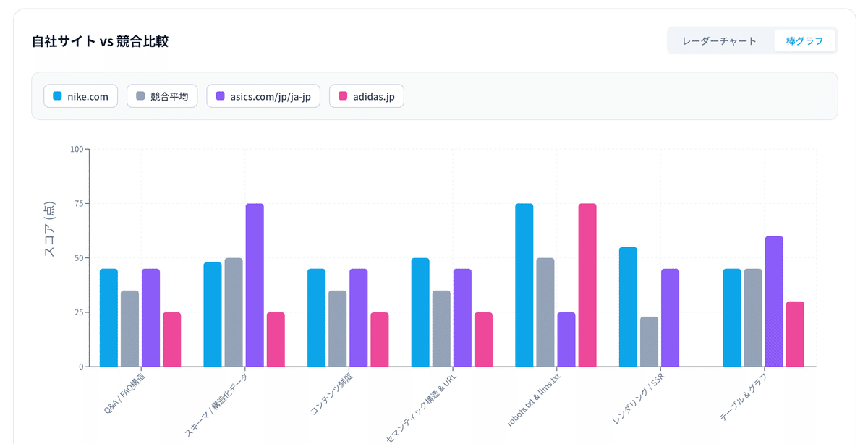Click the スキーマ / 構造化データ axis label
The width and height of the screenshot is (868, 444).
tap(216, 404)
